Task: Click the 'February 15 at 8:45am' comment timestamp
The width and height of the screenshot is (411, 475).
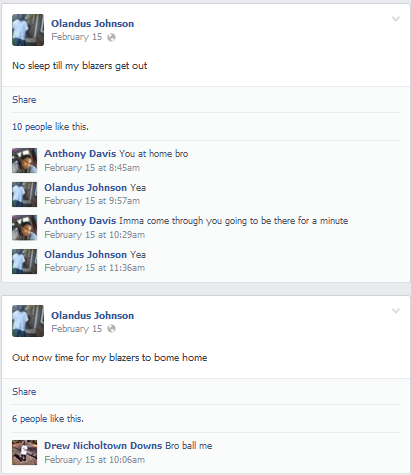Action: pyautogui.click(x=92, y=168)
